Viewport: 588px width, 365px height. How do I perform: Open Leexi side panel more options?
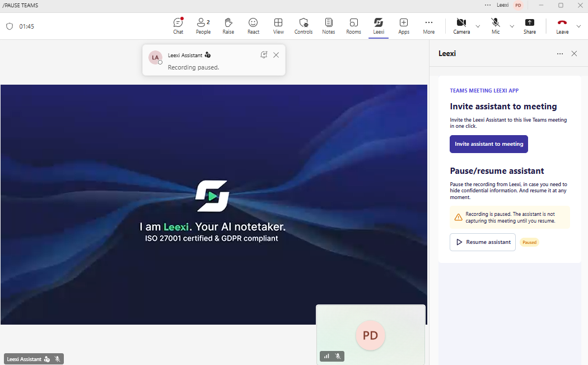click(560, 54)
